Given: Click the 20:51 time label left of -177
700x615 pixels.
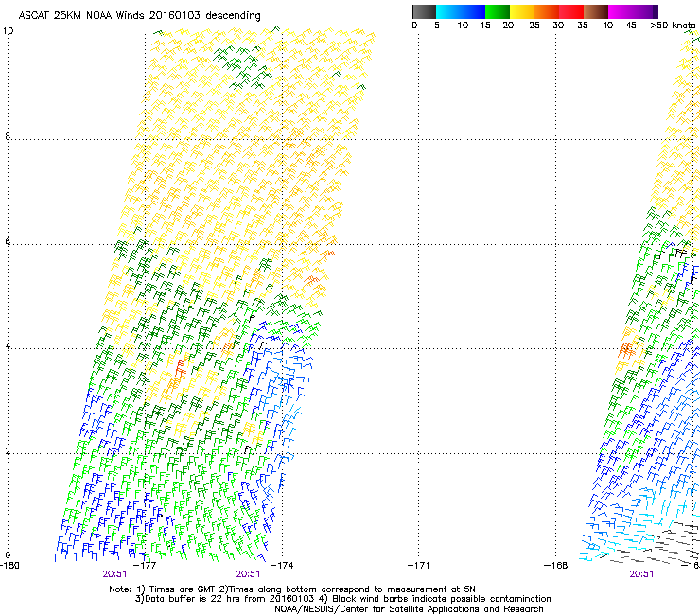Looking at the screenshot, I should [x=114, y=574].
